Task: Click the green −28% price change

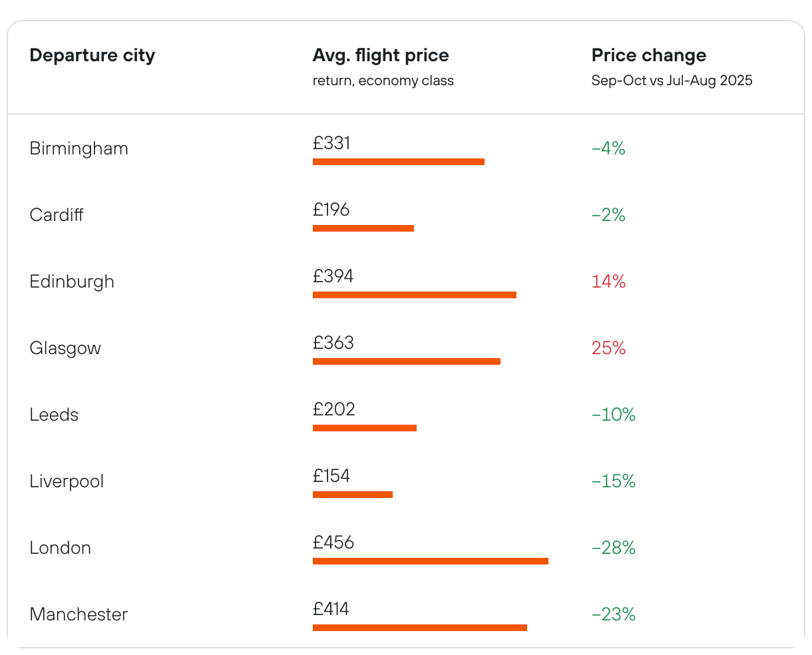Action: [613, 548]
